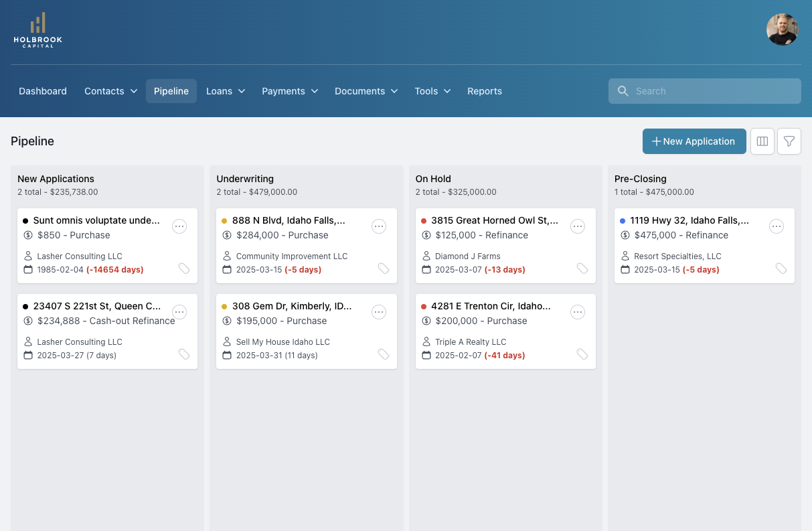Go to Dashboard
The width and height of the screenshot is (812, 531).
tap(43, 91)
